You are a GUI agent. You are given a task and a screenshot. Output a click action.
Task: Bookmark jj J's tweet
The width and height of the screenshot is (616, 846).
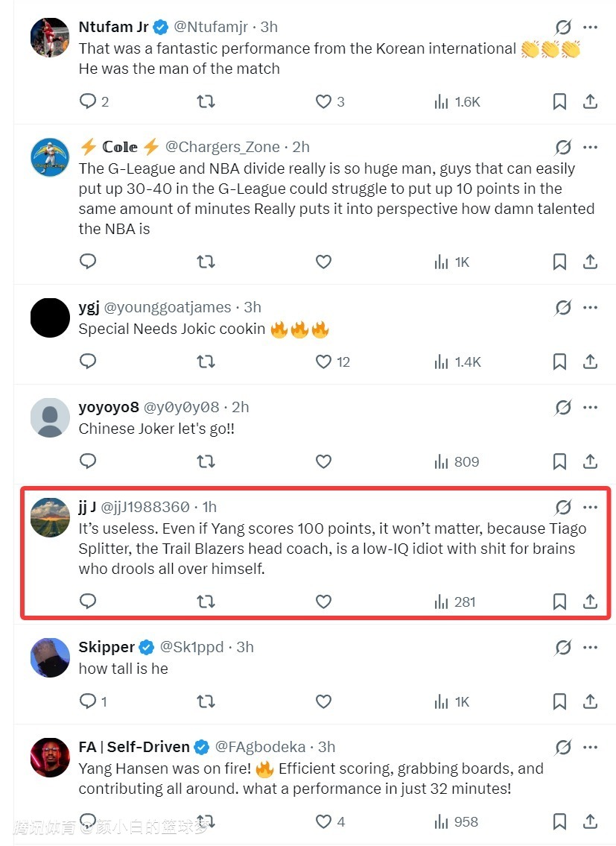point(559,602)
